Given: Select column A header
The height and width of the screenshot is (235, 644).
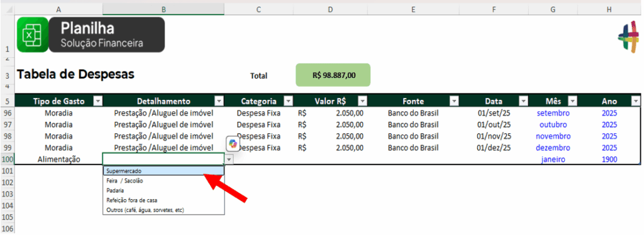Looking at the screenshot, I should (x=58, y=9).
